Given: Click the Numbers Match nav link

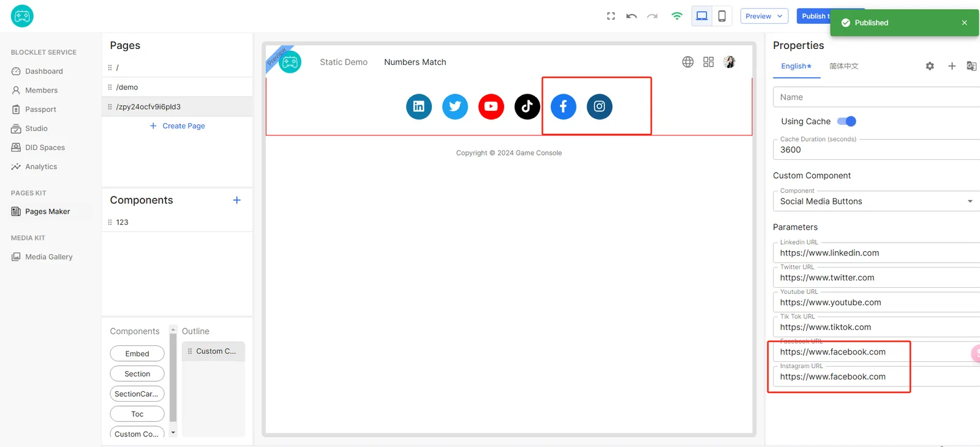Looking at the screenshot, I should 415,62.
